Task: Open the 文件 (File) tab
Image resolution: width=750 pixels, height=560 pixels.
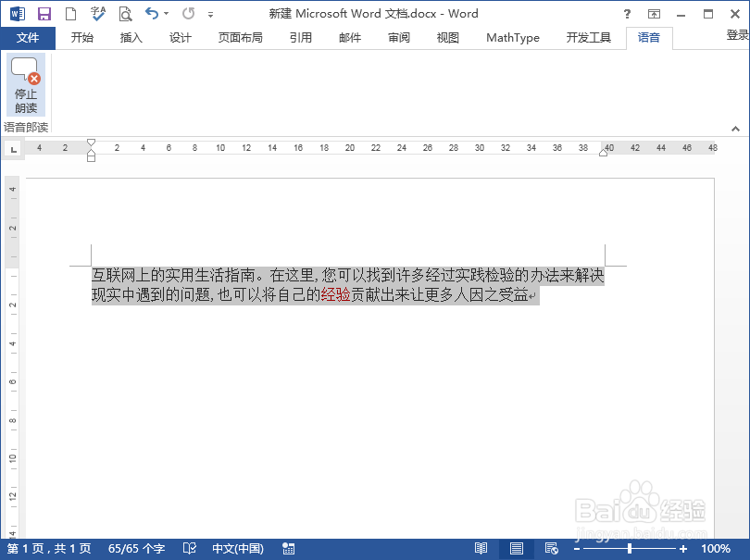Action: click(29, 38)
